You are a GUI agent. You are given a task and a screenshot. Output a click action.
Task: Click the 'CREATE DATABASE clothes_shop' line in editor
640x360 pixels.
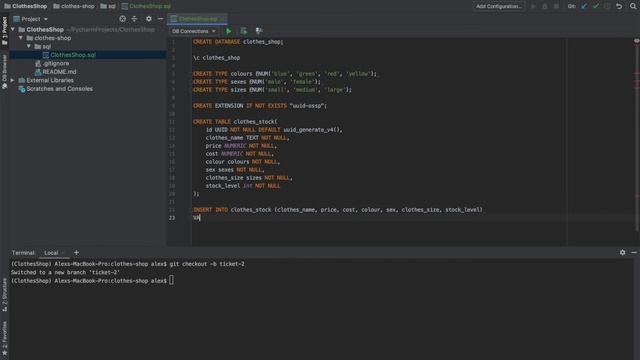click(x=238, y=42)
